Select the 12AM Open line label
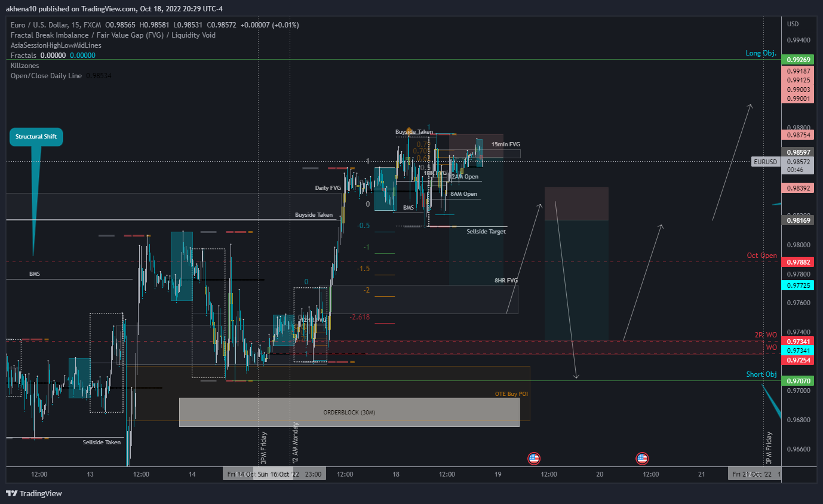Screen dimensions: 823x504 [464, 177]
